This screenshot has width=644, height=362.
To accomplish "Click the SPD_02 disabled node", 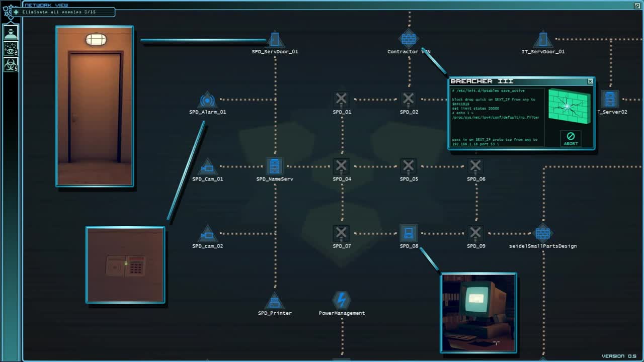I will pyautogui.click(x=409, y=99).
